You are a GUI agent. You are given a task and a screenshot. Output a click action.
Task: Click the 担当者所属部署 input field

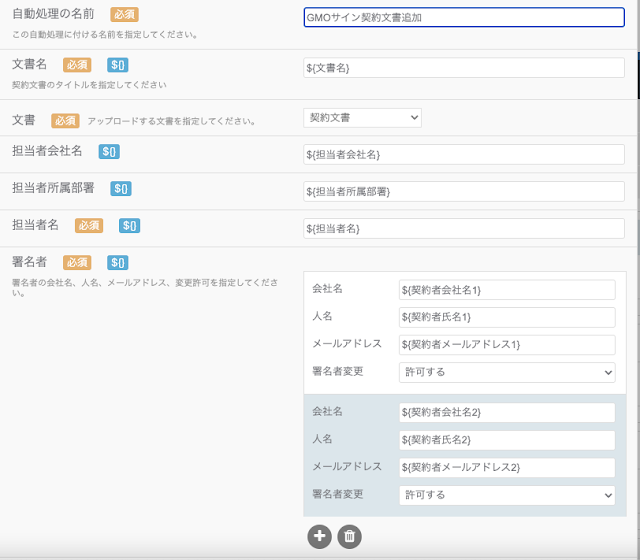pos(464,191)
